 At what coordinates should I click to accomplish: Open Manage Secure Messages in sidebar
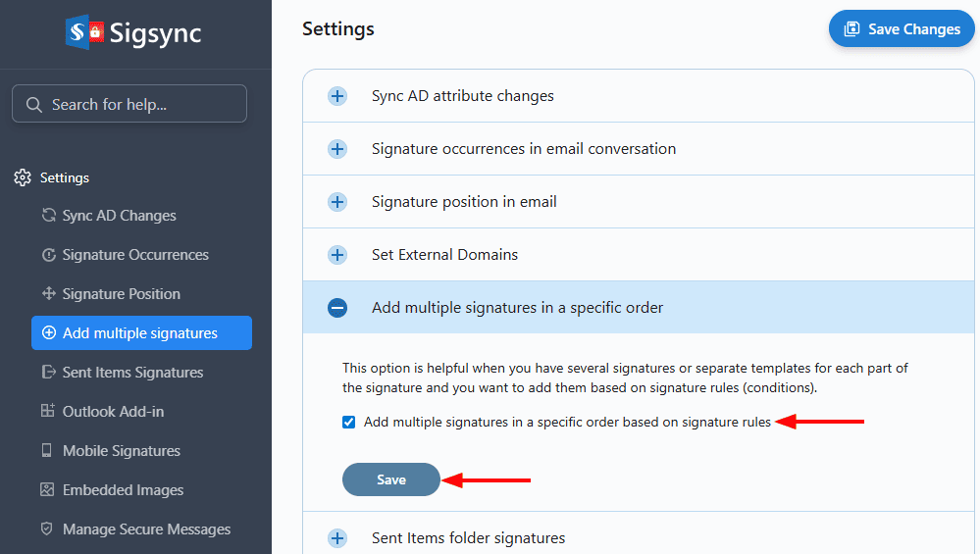(x=146, y=529)
